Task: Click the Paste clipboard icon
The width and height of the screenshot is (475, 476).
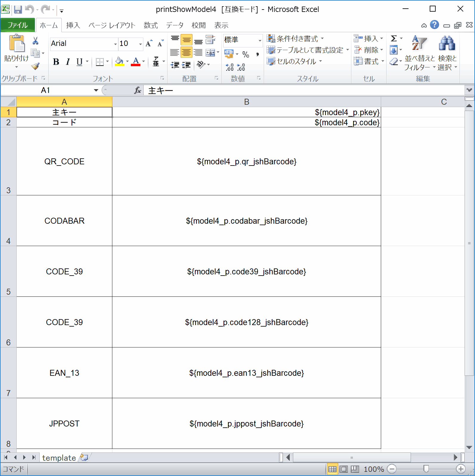Action: (16, 44)
